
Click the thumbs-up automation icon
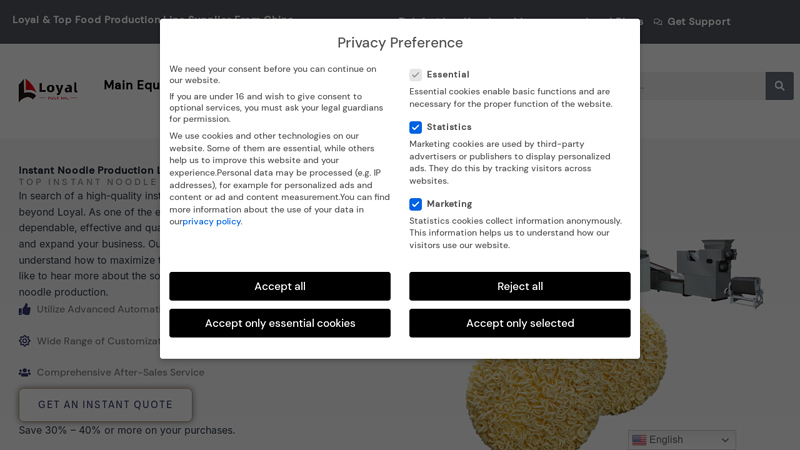point(25,309)
